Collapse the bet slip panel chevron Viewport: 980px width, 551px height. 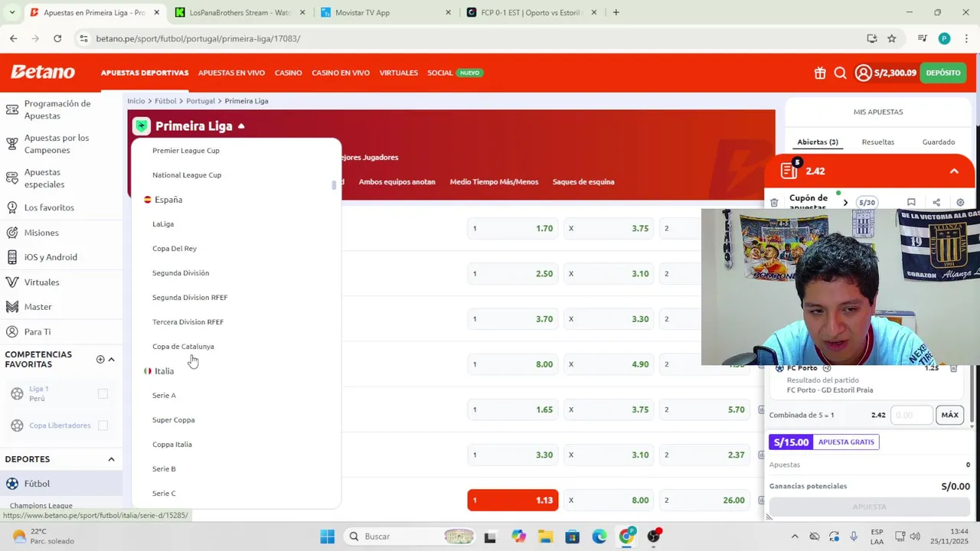pos(954,171)
